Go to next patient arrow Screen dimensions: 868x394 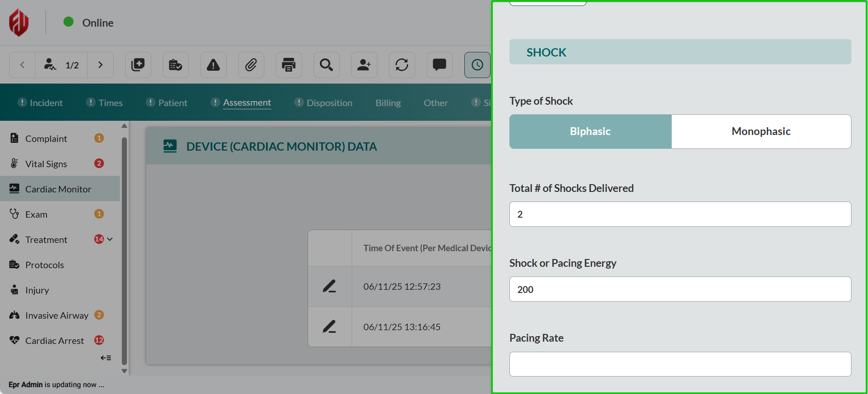(100, 65)
